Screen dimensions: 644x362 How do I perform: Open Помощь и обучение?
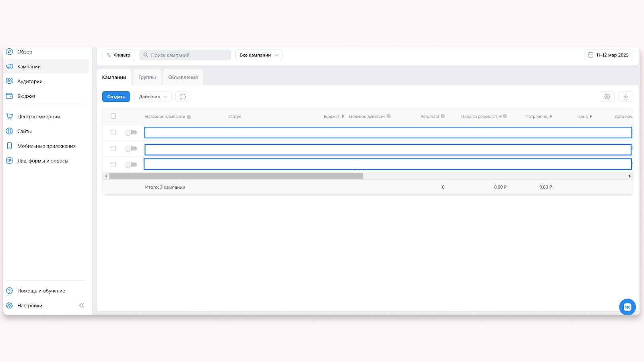41,291
